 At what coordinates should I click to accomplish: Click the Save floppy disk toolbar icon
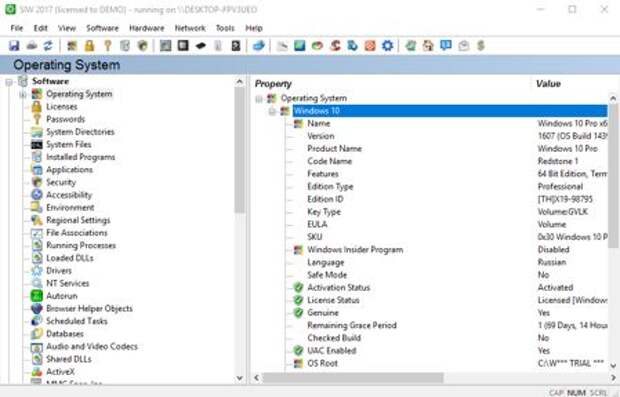(14, 46)
